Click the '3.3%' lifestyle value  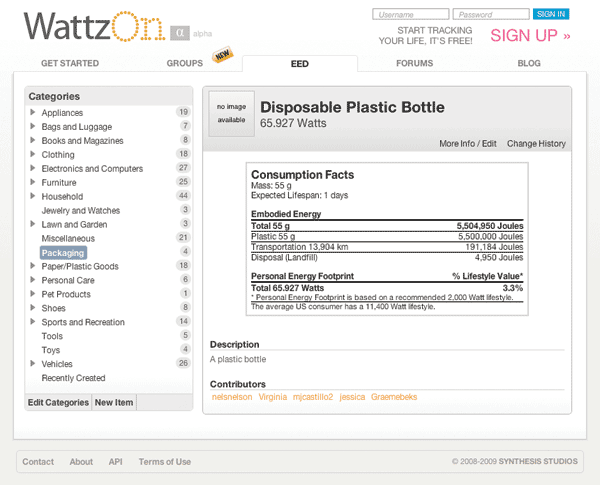point(513,288)
